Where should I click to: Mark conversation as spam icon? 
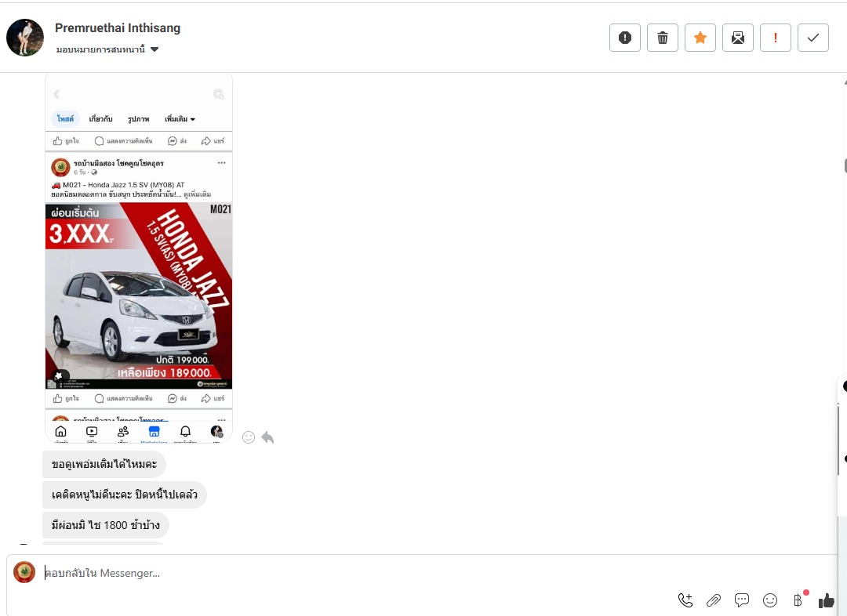(625, 38)
